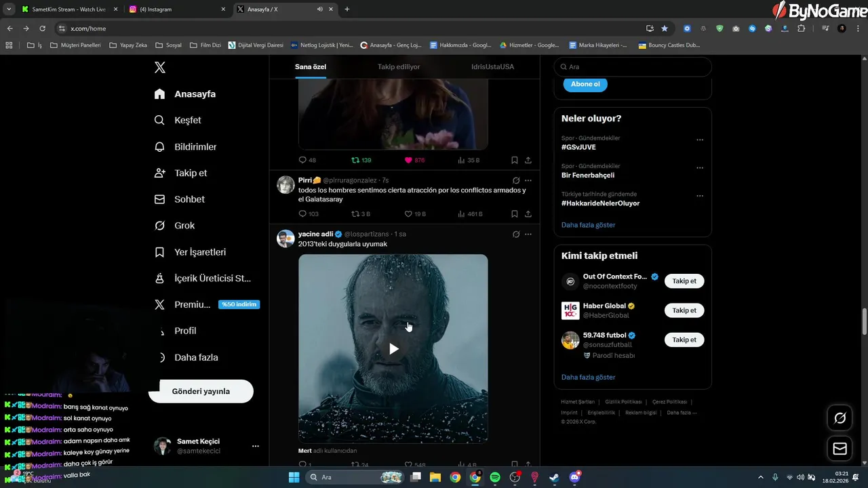Viewport: 868px width, 488px height.
Task: Open Bildirimler notifications
Action: click(x=186, y=147)
